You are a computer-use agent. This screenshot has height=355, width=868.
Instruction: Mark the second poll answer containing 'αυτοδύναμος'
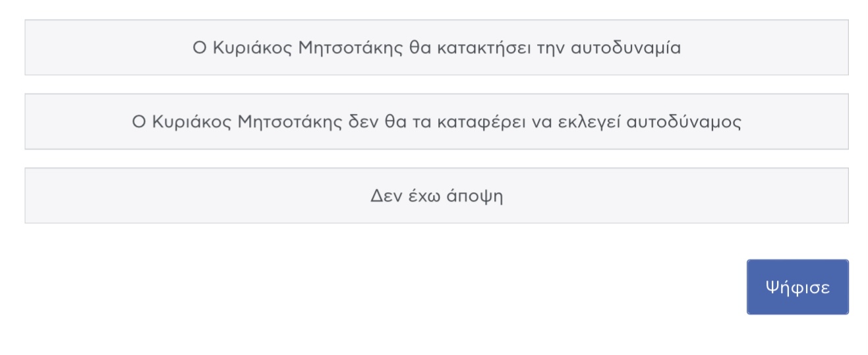pos(436,122)
